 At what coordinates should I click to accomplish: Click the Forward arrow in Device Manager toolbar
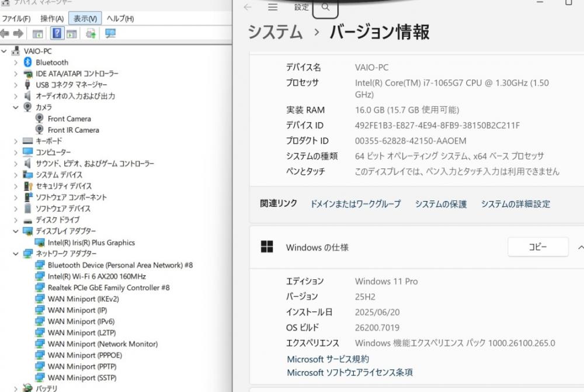[x=18, y=33]
